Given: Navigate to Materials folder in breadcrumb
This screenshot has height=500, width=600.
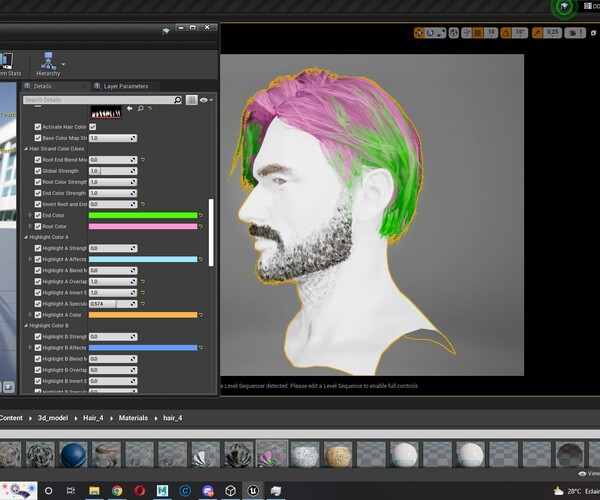Looking at the screenshot, I should coord(133,418).
